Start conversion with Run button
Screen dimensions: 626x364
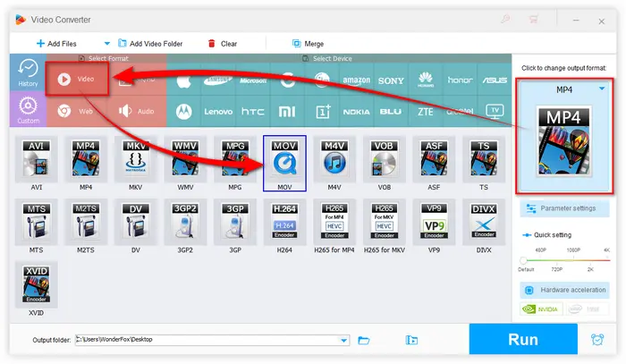523,339
